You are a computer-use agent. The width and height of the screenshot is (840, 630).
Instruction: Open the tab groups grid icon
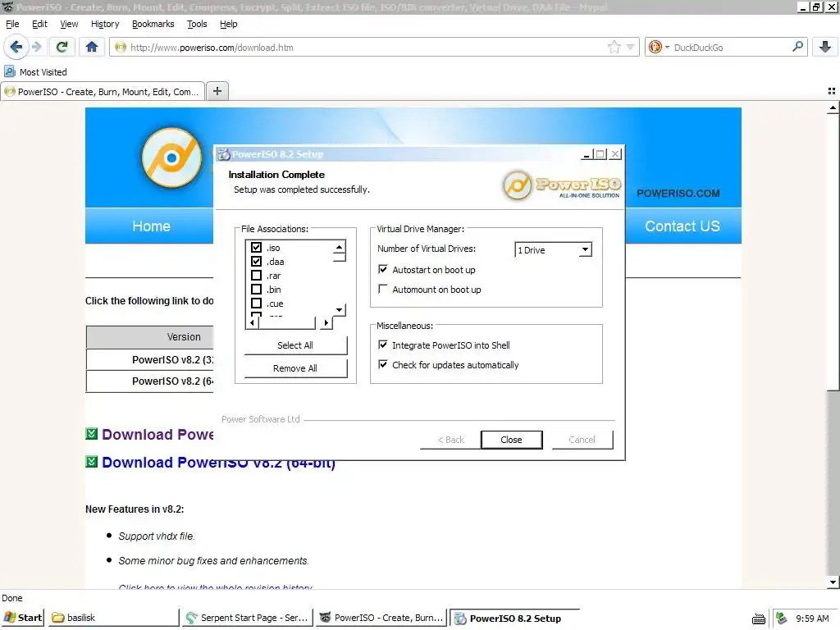click(832, 91)
